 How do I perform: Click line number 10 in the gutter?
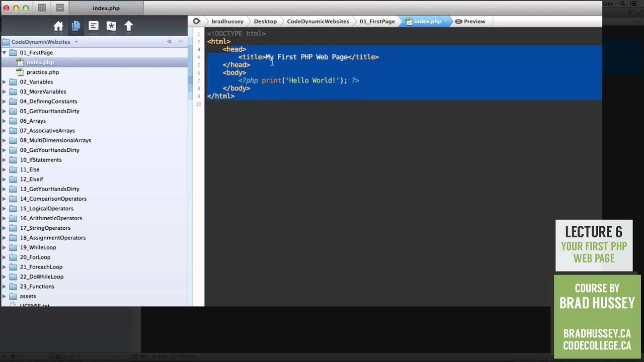(199, 104)
